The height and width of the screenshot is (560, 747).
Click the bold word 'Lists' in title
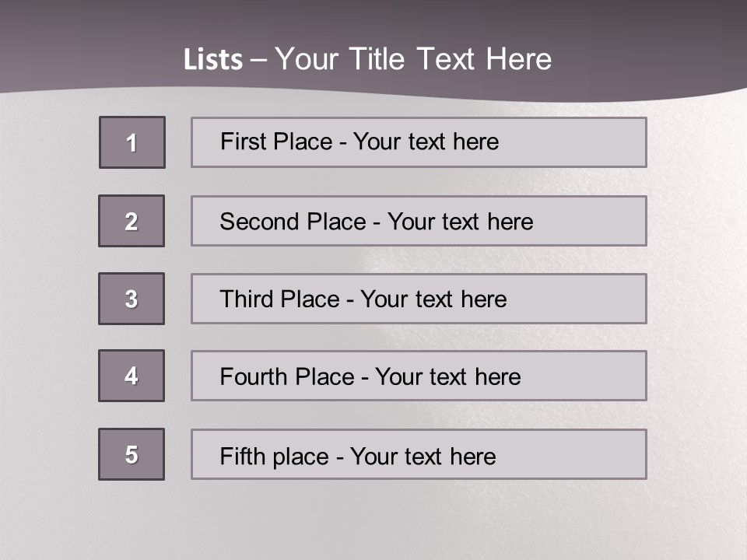(x=213, y=60)
